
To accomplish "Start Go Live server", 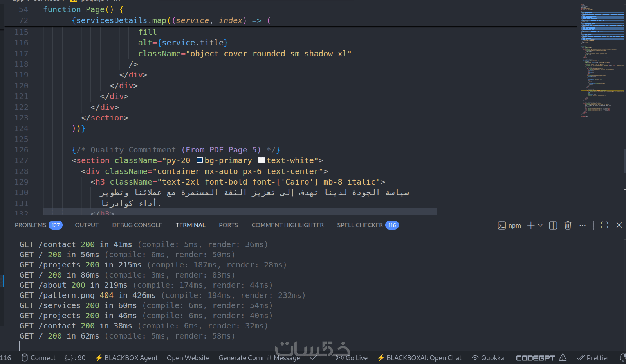I will 352,358.
